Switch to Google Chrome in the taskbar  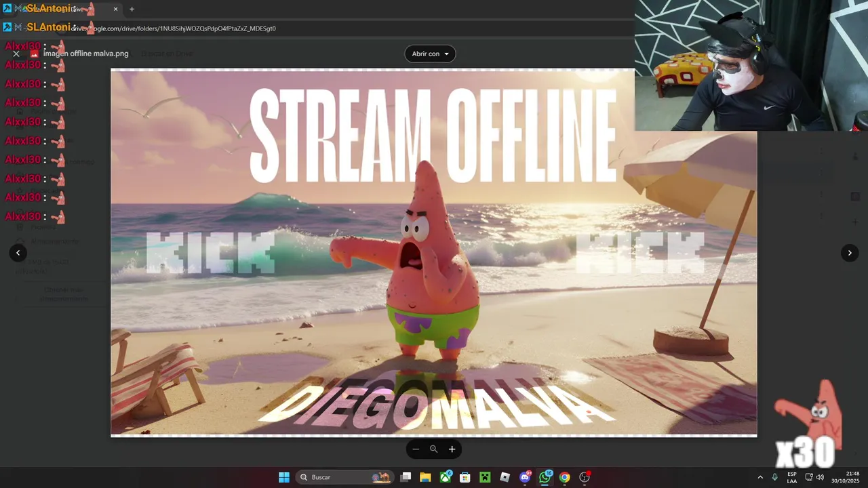(564, 477)
